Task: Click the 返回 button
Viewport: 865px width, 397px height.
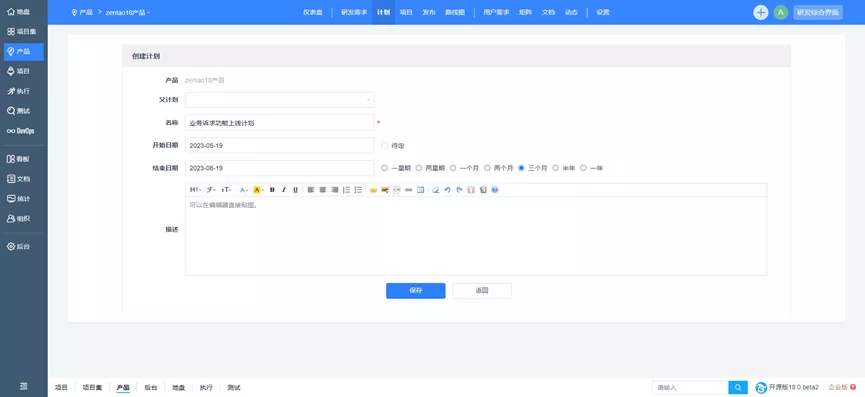Action: 482,291
